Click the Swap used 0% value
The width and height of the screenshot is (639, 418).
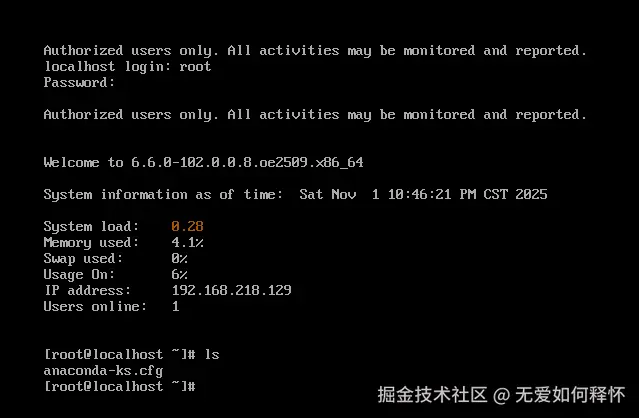coord(179,258)
